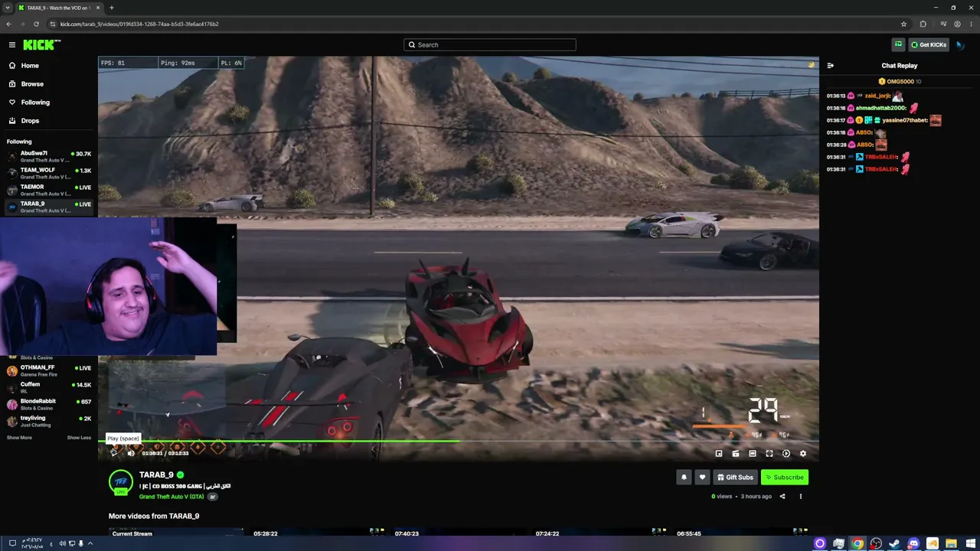
Task: Collapse the Chat Replay panel
Action: 831,66
